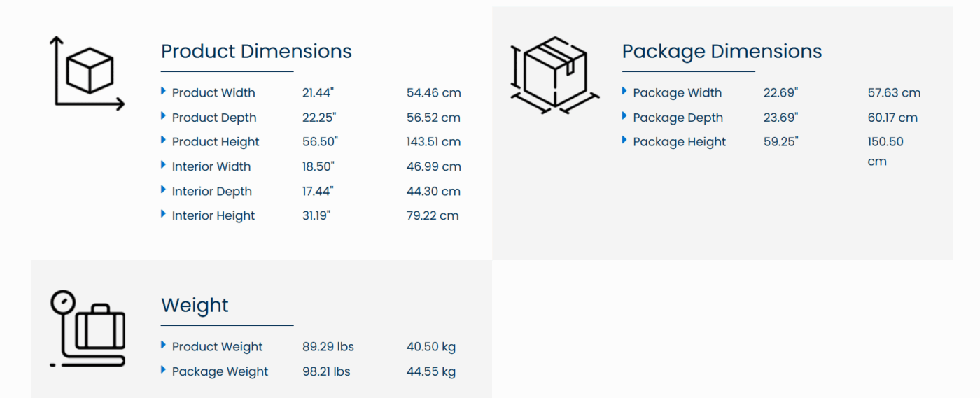Click the 22.69" package width value
980x398 pixels.
(x=780, y=93)
